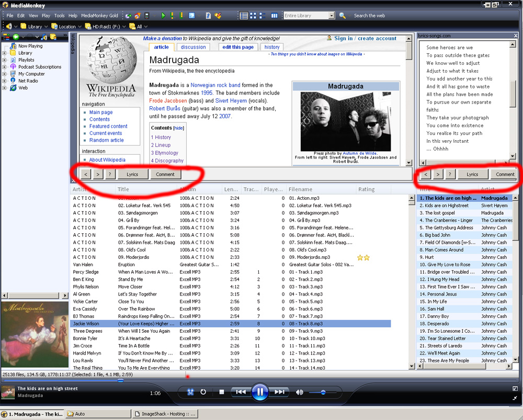This screenshot has width=523, height=420.
Task: Select the Jackie Wilson track row
Action: coord(230,324)
